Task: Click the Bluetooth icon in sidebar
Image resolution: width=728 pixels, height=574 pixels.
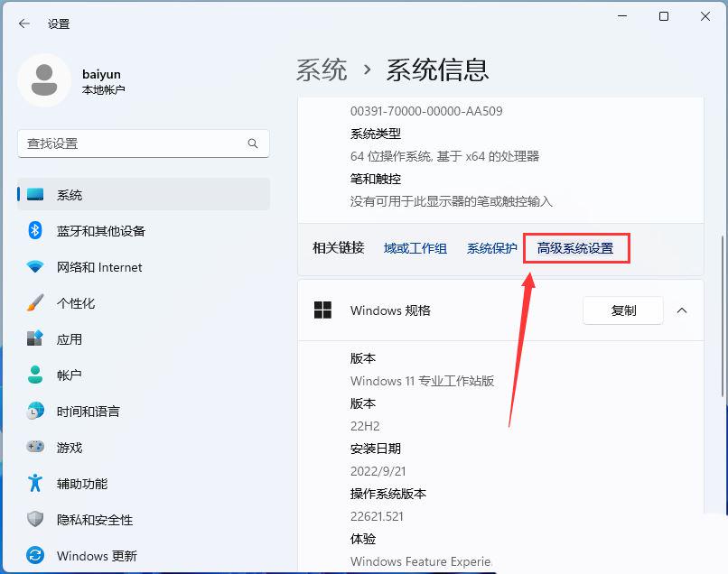Action: point(35,230)
